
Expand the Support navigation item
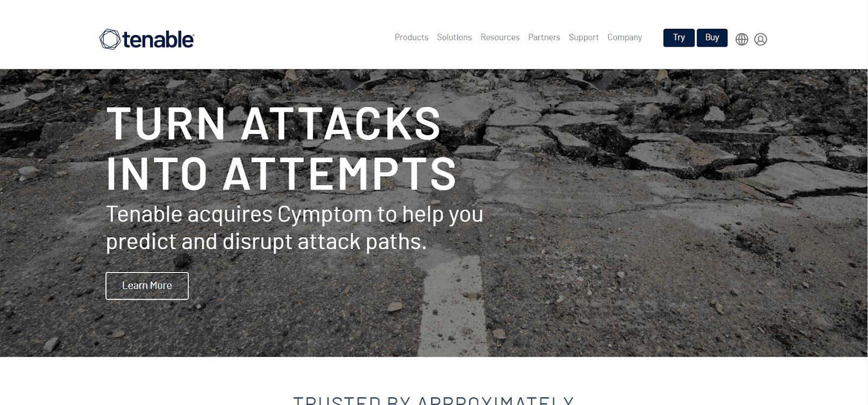(x=584, y=37)
